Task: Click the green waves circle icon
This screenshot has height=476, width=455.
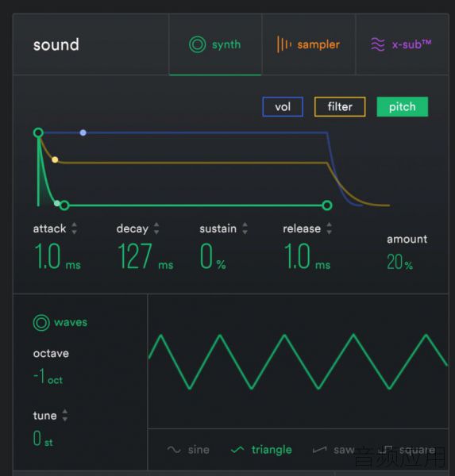Action: (41, 322)
